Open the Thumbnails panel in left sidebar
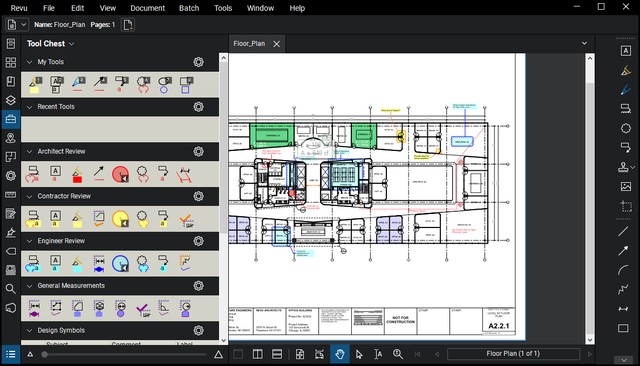Image resolution: width=640 pixels, height=366 pixels. [x=11, y=62]
